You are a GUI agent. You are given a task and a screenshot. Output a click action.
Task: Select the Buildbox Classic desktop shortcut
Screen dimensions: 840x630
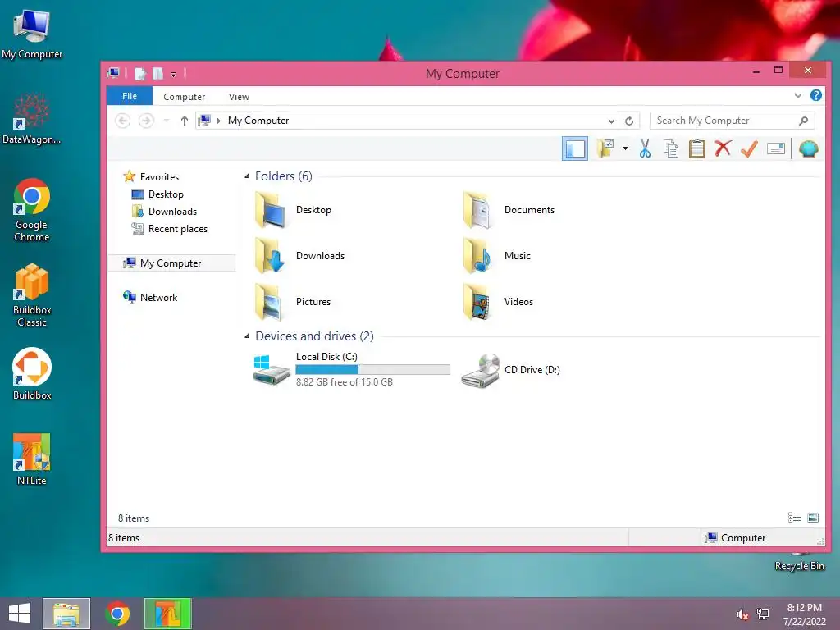(32, 295)
